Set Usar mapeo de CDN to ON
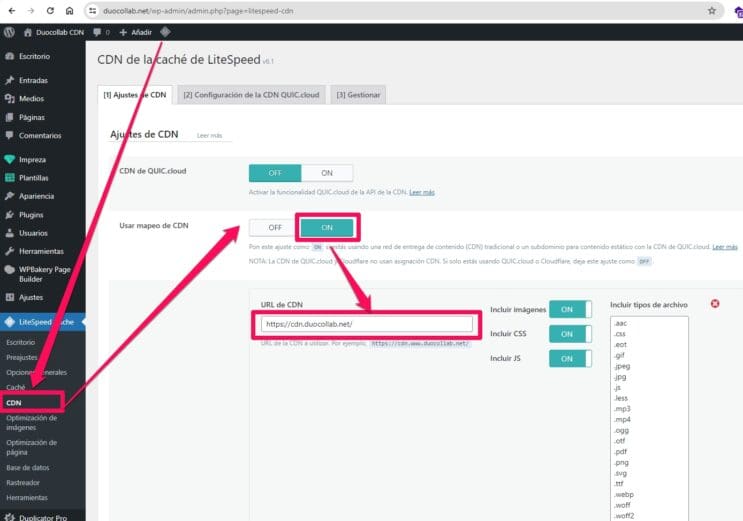Image resolution: width=743 pixels, height=521 pixels. point(327,228)
